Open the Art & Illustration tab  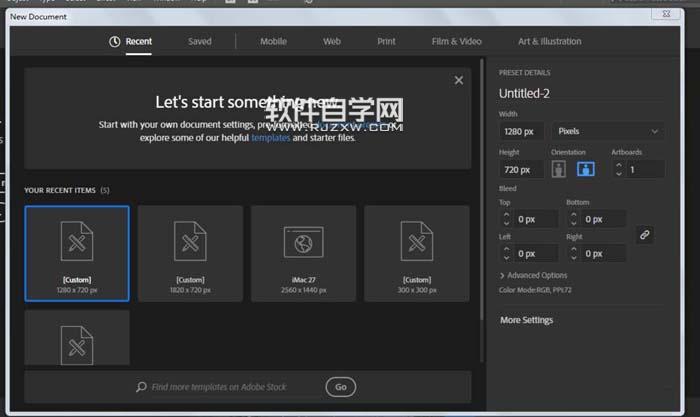pyautogui.click(x=549, y=41)
